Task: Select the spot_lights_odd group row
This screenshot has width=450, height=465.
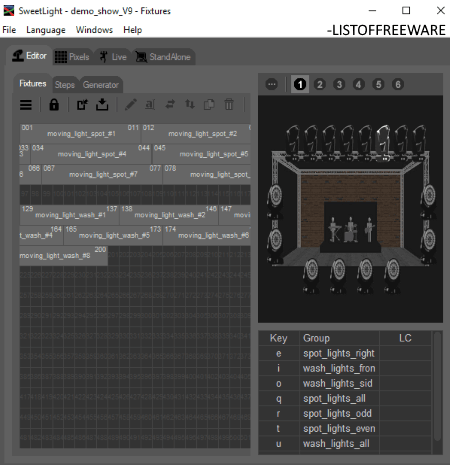Action: (x=345, y=413)
